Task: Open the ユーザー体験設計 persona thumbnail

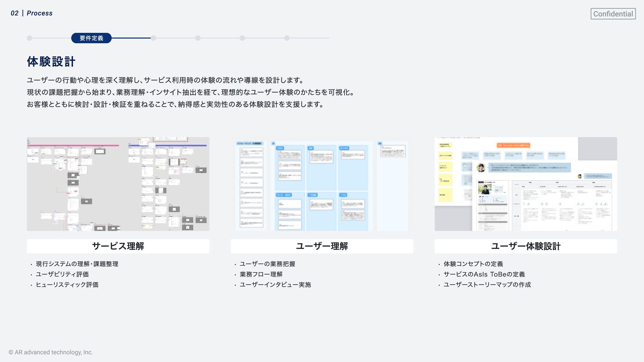Action: (526, 184)
